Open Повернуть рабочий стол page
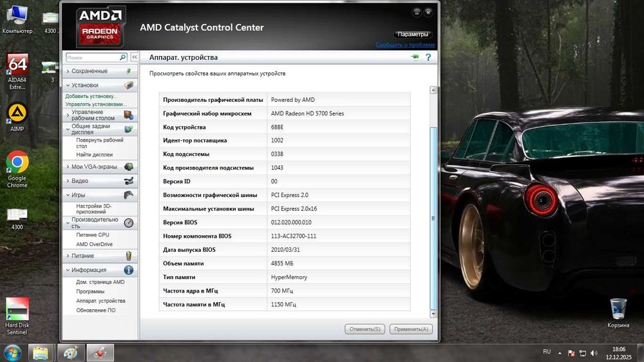The height and width of the screenshot is (362, 644). click(x=99, y=143)
